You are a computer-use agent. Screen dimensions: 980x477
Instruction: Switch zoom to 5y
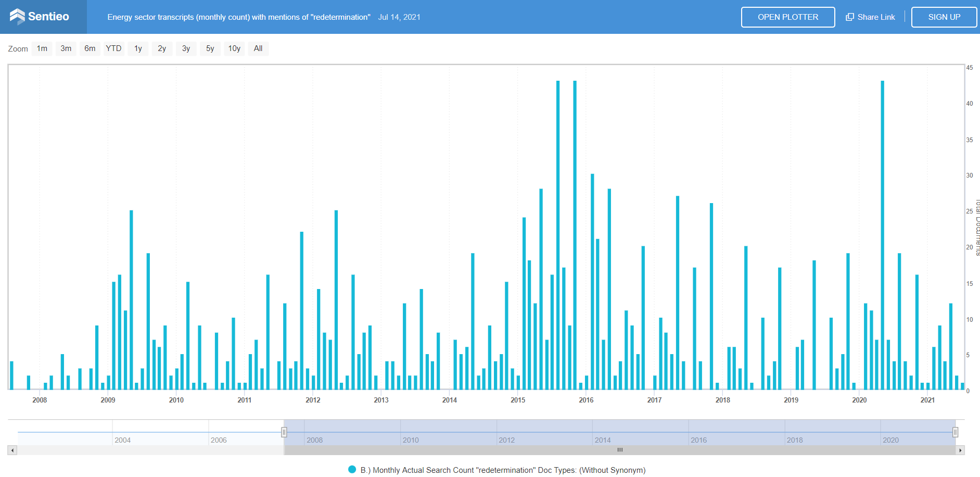click(210, 48)
